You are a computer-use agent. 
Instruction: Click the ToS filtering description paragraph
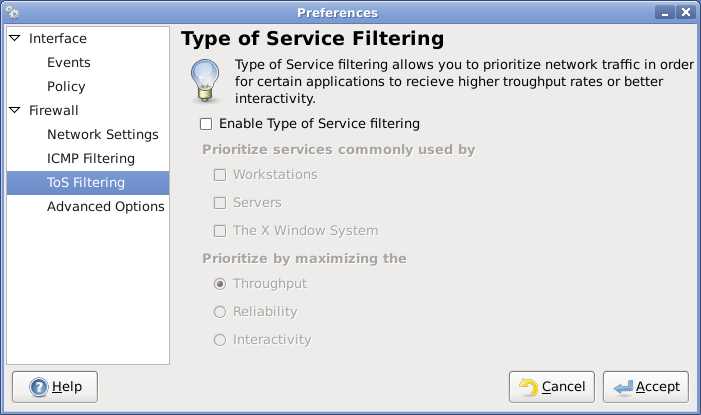tap(465, 81)
